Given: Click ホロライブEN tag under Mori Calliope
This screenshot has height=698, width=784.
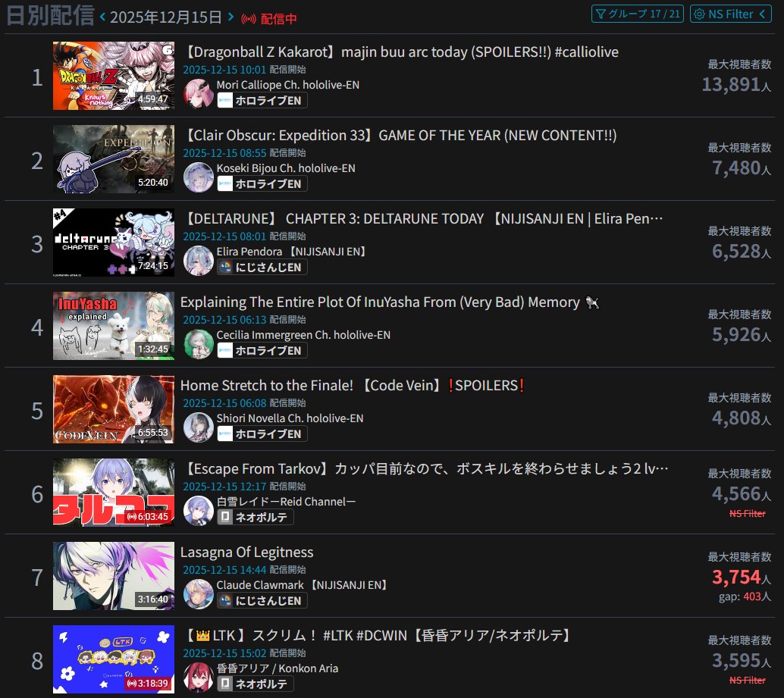Looking at the screenshot, I should 262,101.
